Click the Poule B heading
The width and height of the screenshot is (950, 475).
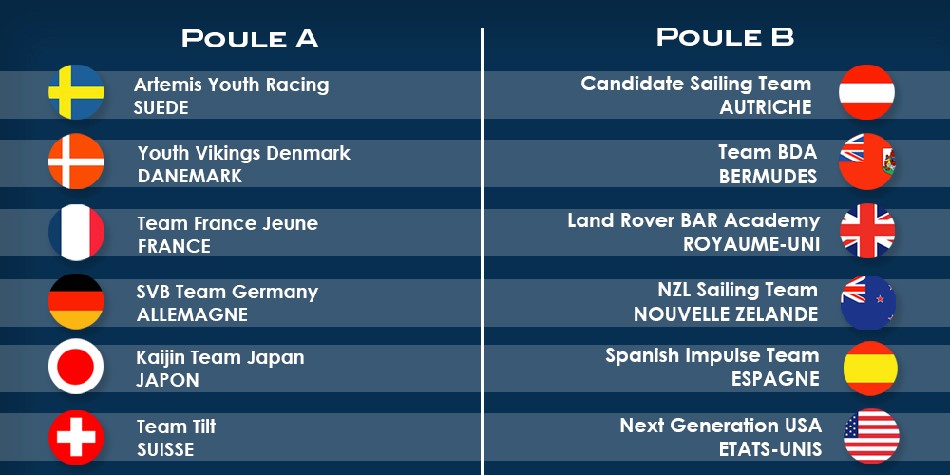725,37
